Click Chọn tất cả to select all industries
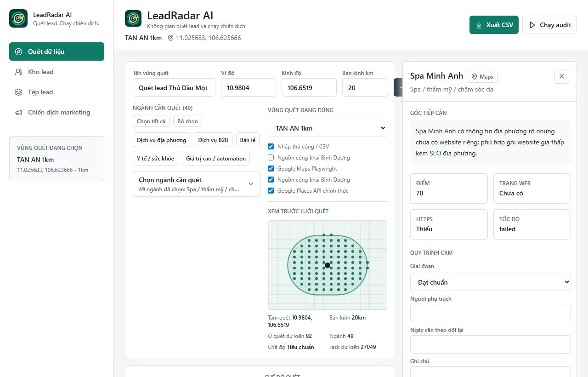 click(151, 121)
